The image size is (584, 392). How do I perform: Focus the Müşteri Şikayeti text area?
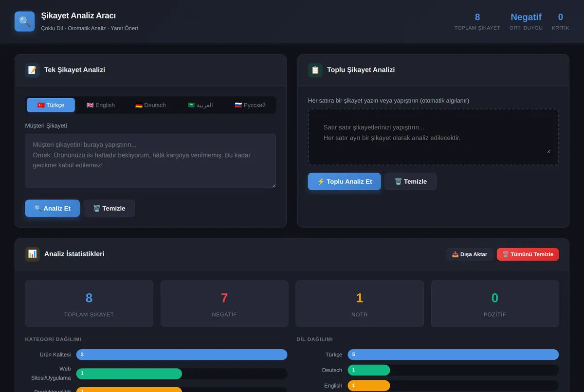point(150,161)
